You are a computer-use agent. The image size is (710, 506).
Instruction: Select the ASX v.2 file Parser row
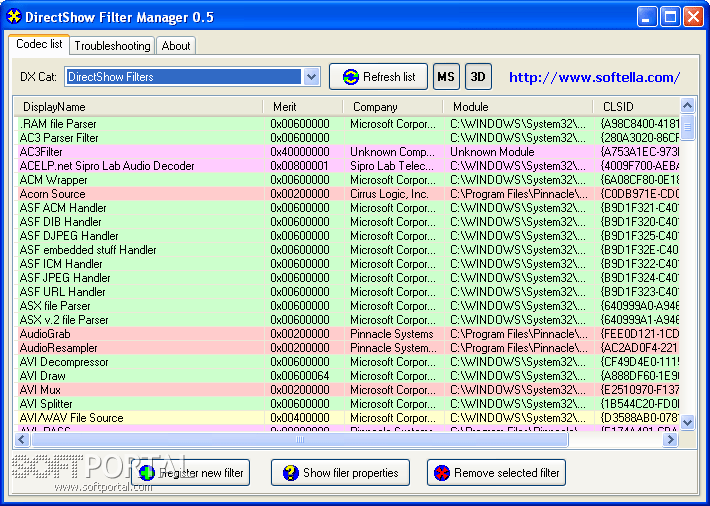[x=347, y=320]
